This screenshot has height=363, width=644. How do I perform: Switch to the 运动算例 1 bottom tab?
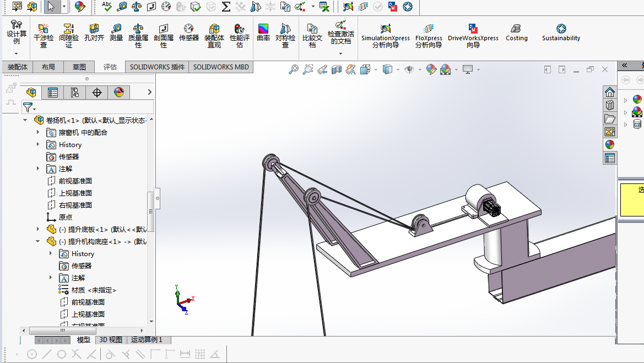click(x=147, y=340)
